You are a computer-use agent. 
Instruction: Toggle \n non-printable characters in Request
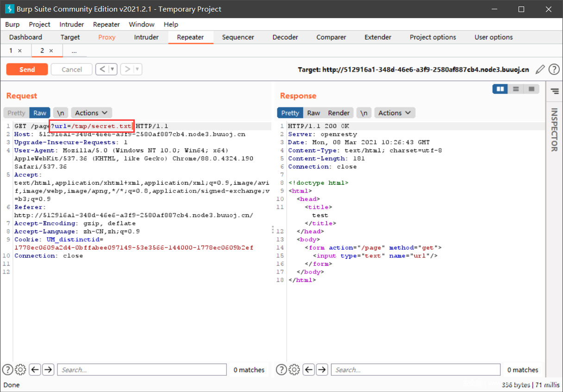[60, 113]
